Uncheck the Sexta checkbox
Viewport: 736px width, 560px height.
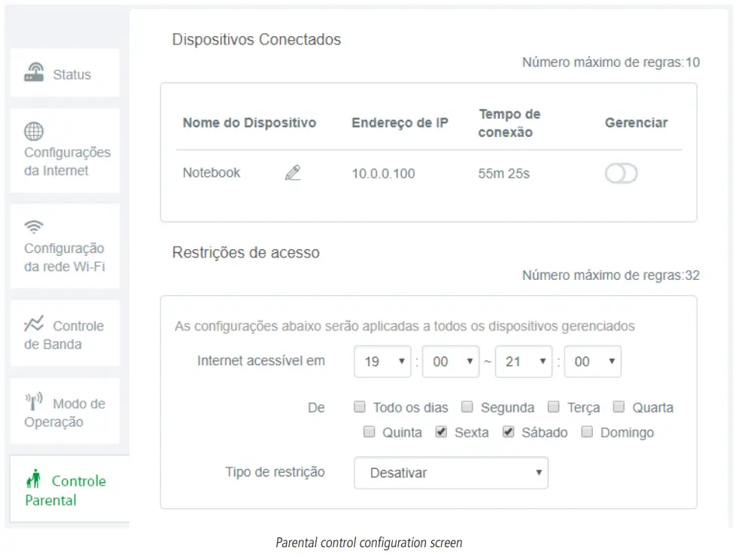click(441, 431)
